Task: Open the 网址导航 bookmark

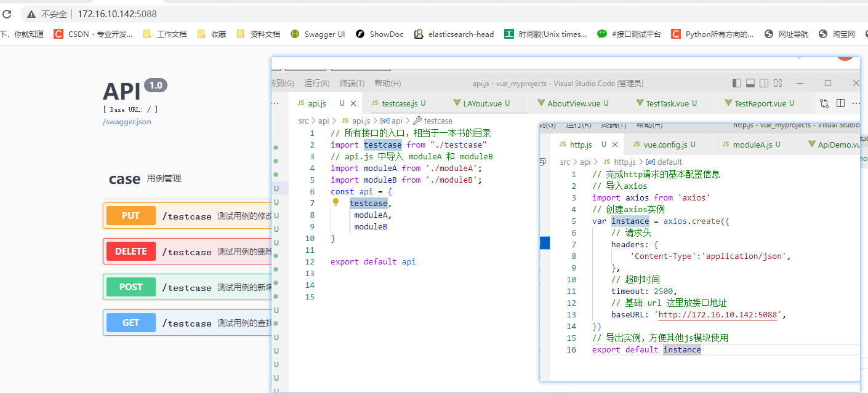Action: (x=786, y=34)
